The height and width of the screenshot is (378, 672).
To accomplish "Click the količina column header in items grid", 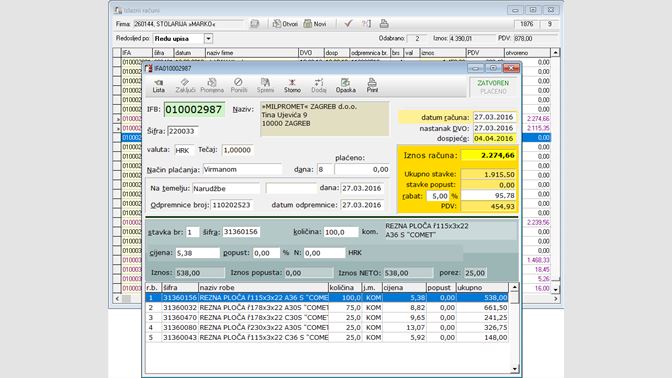I will point(345,288).
